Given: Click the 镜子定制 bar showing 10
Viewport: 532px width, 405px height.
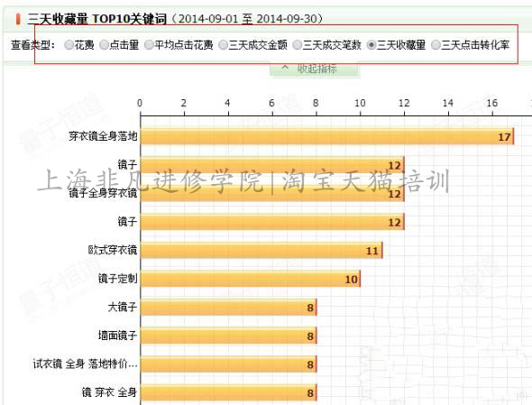Looking at the screenshot, I should tap(251, 279).
